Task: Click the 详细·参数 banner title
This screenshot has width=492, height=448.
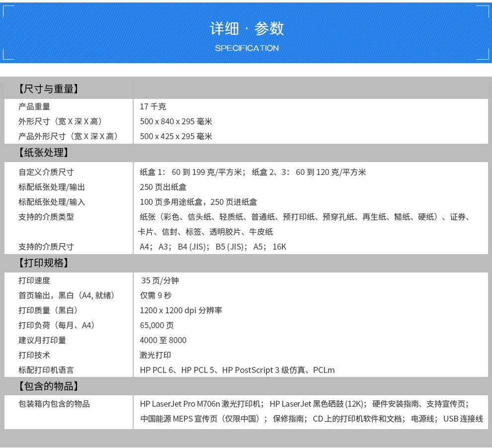Action: pyautogui.click(x=246, y=29)
